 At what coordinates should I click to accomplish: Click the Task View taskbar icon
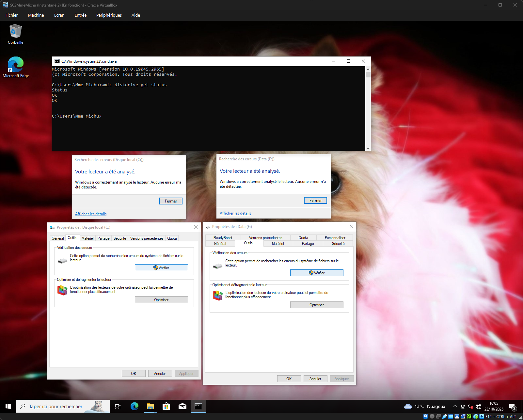[118, 406]
